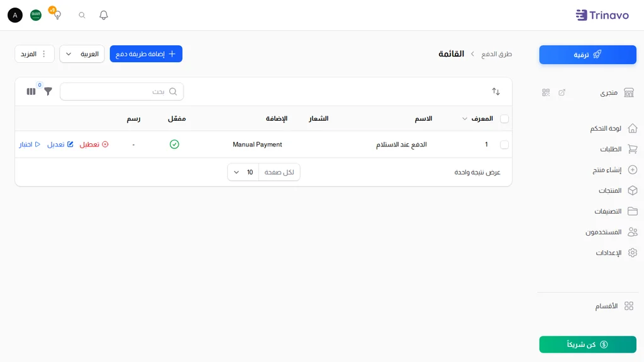Click the sort arrows icon in table toolbar
The height and width of the screenshot is (362, 644).
(x=496, y=92)
